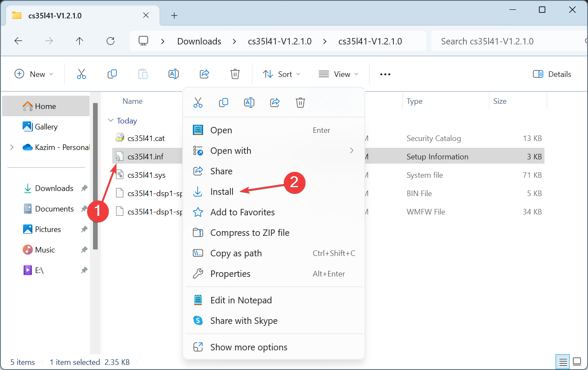
Task: Select the cs35l41.inf file
Action: pyautogui.click(x=145, y=156)
